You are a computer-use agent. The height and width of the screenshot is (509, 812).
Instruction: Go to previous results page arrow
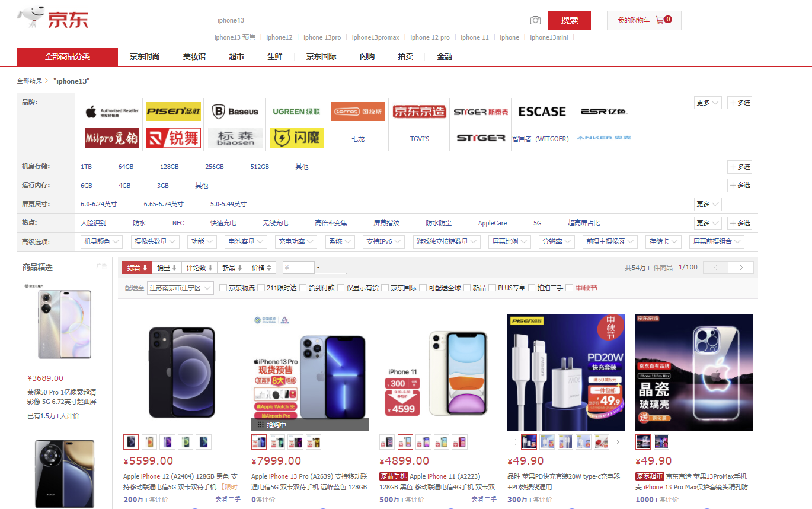click(x=715, y=268)
